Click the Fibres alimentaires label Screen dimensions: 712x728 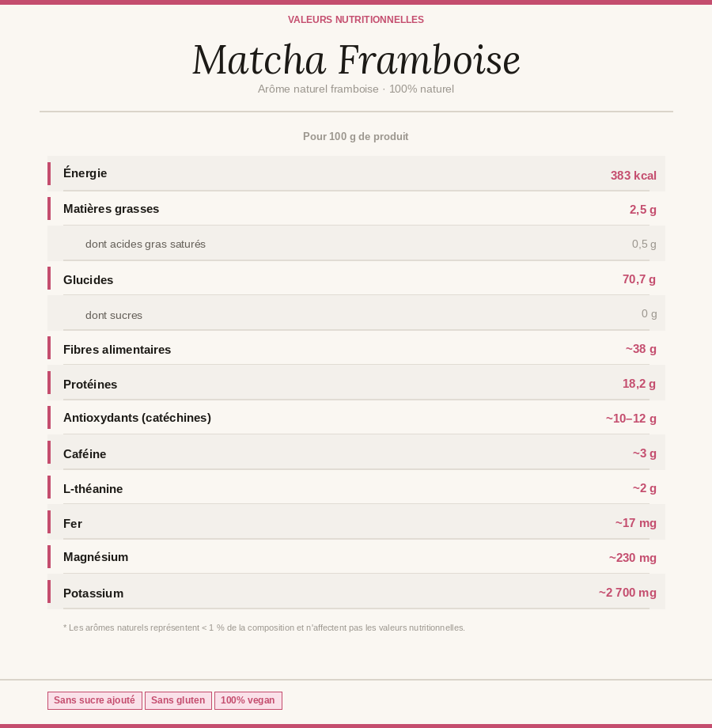117,350
